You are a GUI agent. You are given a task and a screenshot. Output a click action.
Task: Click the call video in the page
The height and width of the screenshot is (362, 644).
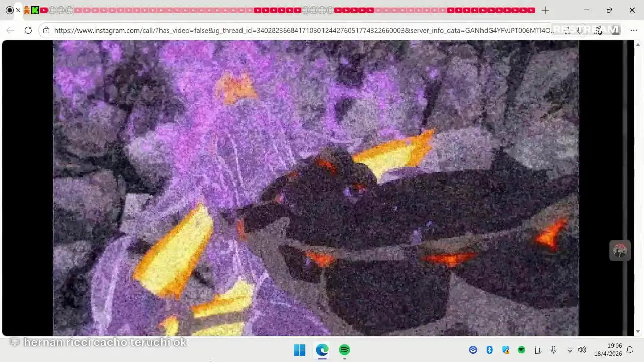(315, 188)
